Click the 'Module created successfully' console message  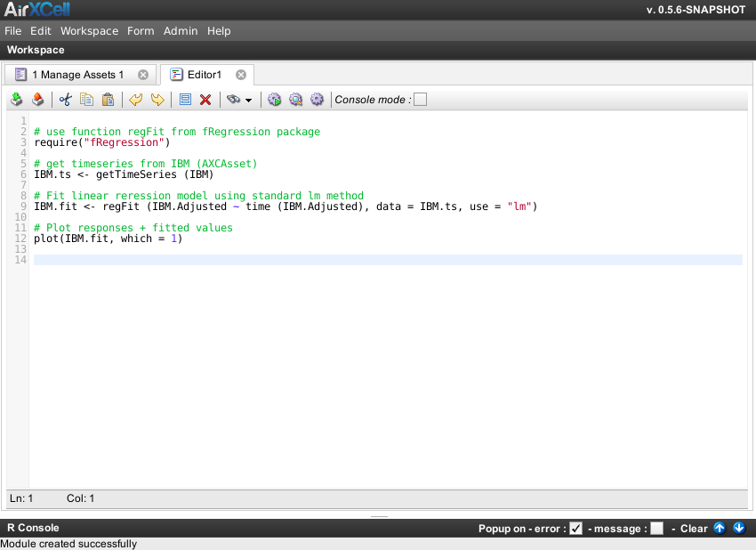[68, 544]
